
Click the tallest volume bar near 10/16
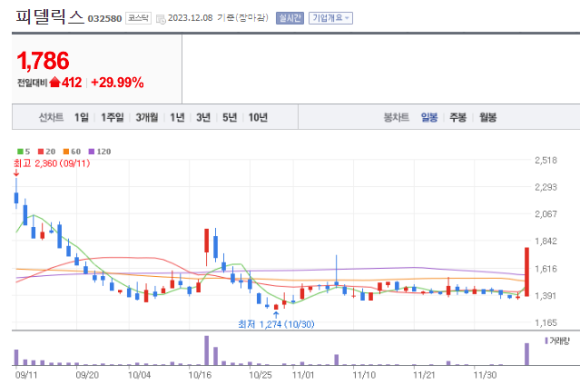click(206, 351)
